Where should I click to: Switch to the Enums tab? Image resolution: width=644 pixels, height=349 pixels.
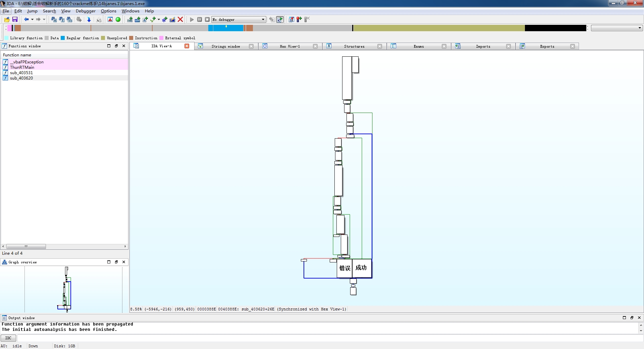click(419, 46)
